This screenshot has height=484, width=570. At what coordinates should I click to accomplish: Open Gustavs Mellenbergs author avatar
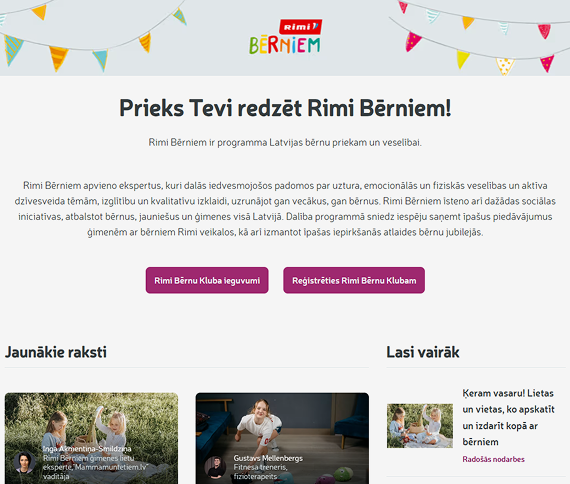click(215, 467)
